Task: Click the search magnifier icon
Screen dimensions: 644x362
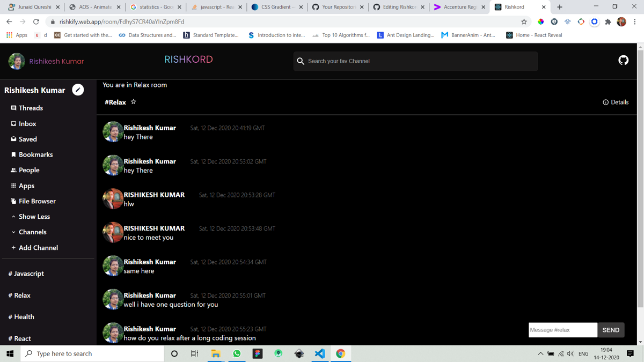Action: pos(301,61)
